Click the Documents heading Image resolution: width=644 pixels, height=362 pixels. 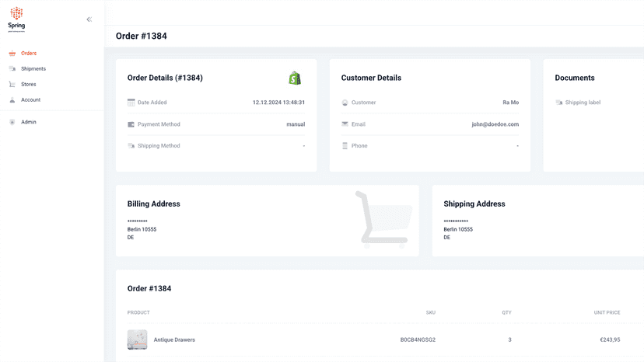coord(575,78)
